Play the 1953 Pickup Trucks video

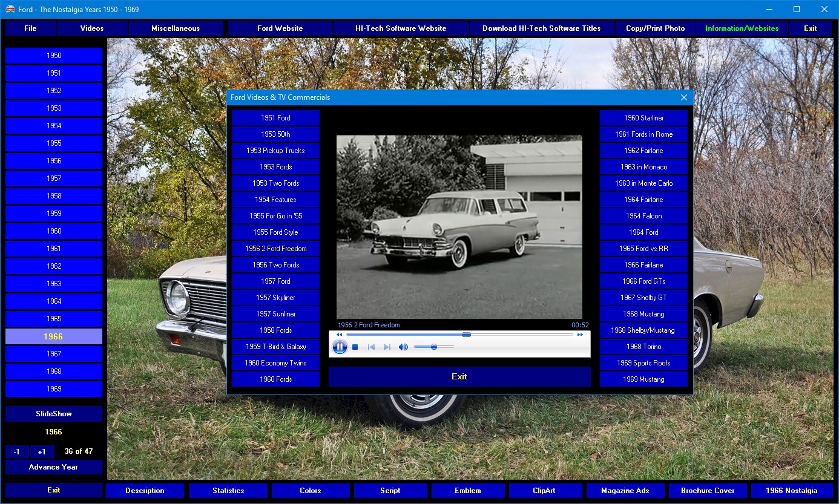[275, 151]
